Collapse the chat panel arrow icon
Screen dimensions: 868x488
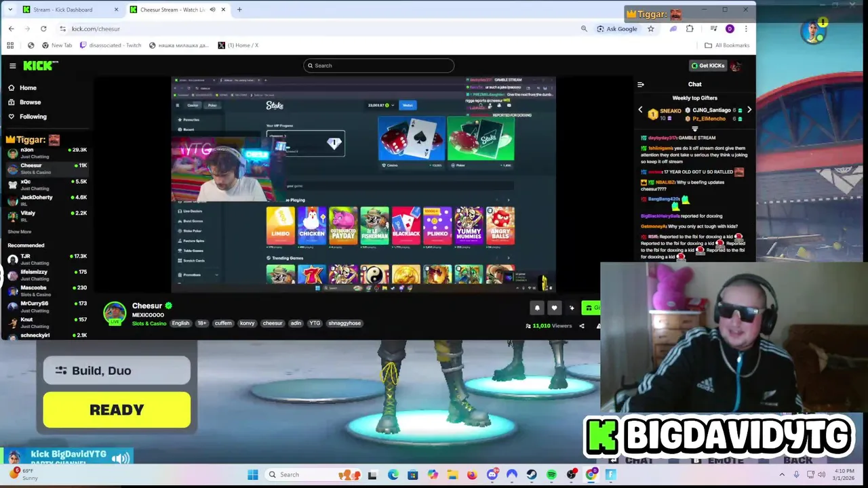coord(640,85)
